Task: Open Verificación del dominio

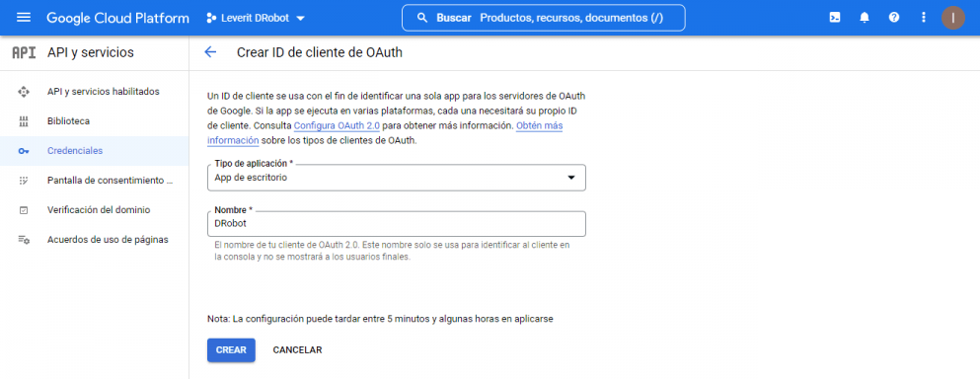Action: click(x=95, y=210)
